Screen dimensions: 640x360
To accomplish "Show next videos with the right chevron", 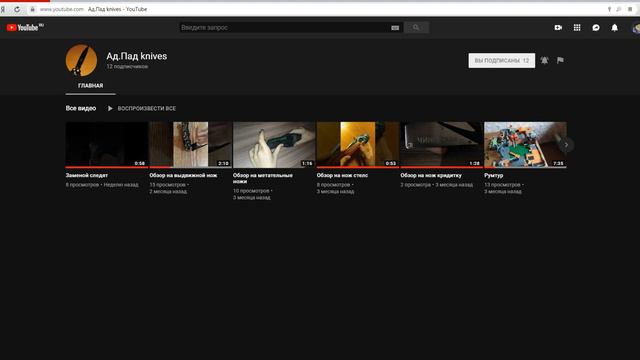I will tap(566, 145).
